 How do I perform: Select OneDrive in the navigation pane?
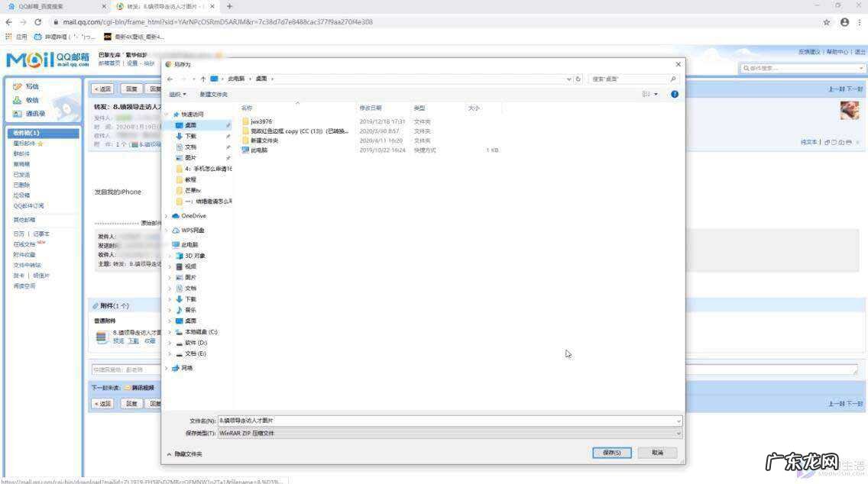(193, 216)
